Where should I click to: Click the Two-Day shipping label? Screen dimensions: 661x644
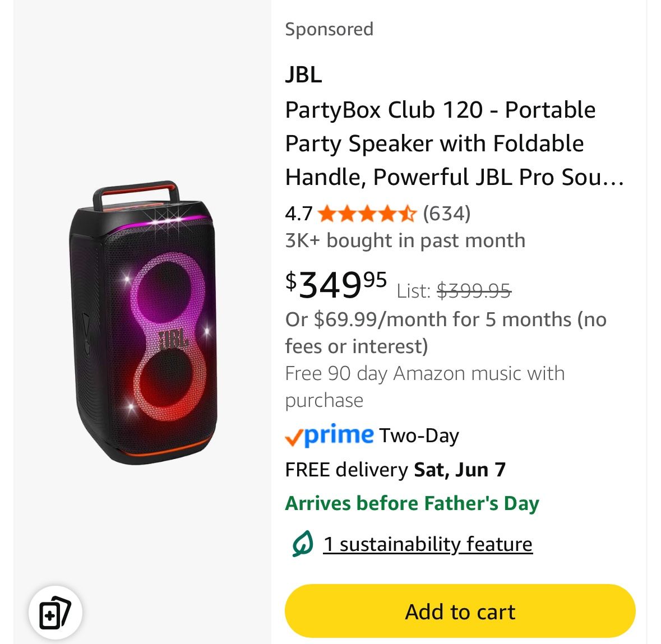pyautogui.click(x=419, y=435)
